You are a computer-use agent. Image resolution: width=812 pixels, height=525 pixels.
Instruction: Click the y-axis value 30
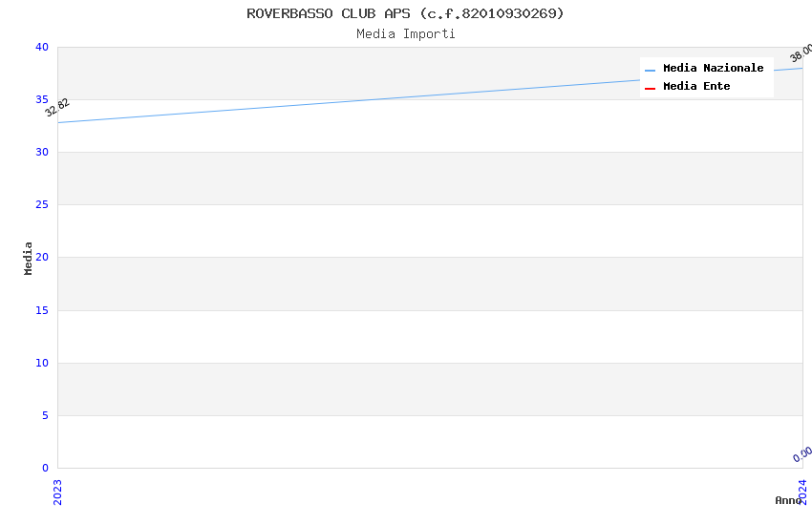point(42,152)
